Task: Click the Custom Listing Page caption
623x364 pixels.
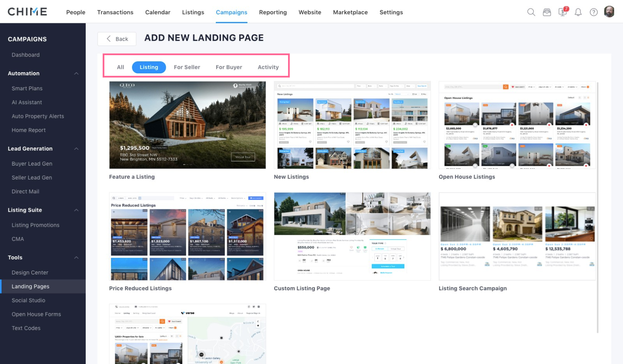Action: (x=302, y=289)
